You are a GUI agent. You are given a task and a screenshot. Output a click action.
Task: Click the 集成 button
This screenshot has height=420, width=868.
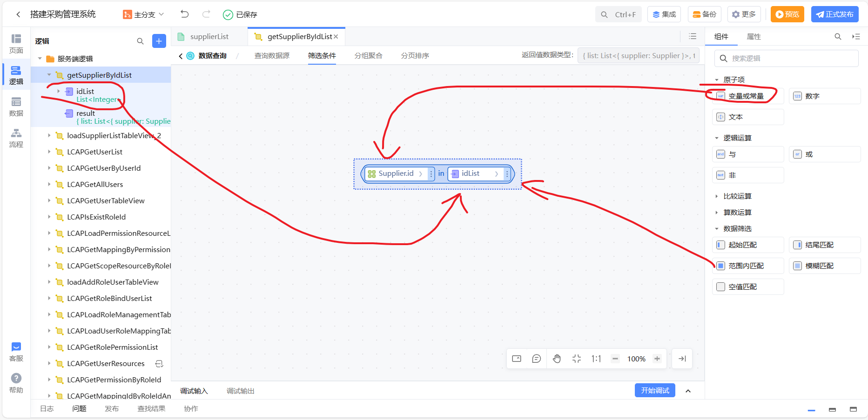click(664, 14)
